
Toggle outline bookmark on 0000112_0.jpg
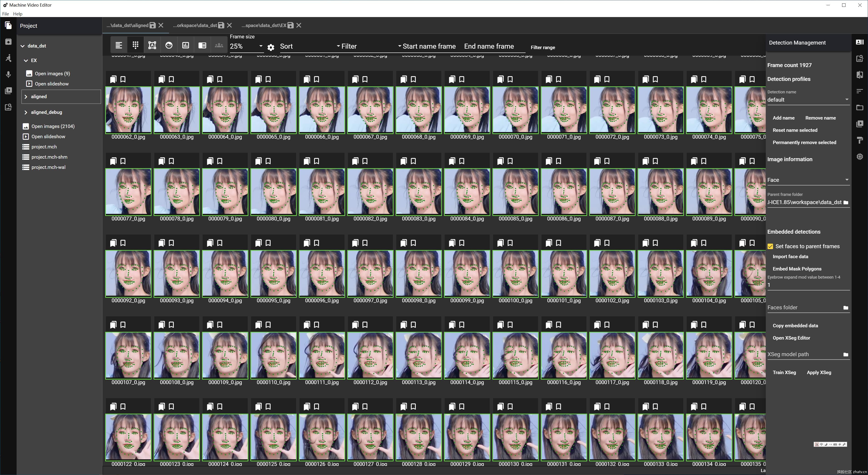(365, 325)
